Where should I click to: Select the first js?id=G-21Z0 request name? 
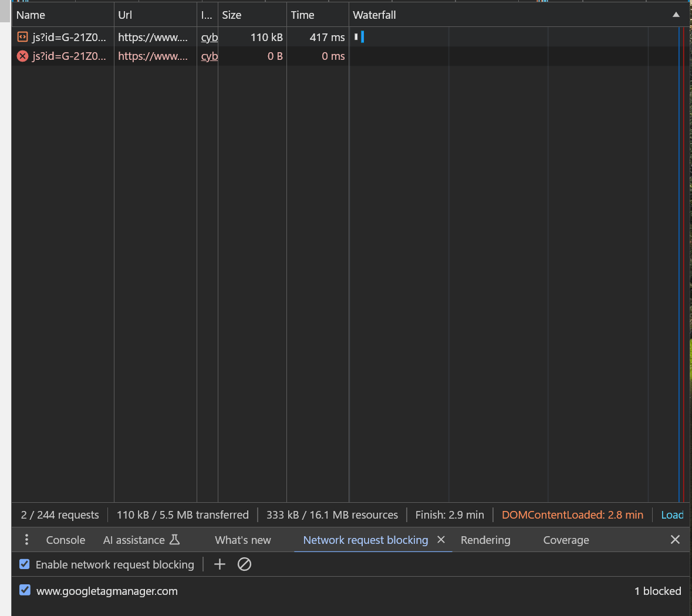point(69,38)
